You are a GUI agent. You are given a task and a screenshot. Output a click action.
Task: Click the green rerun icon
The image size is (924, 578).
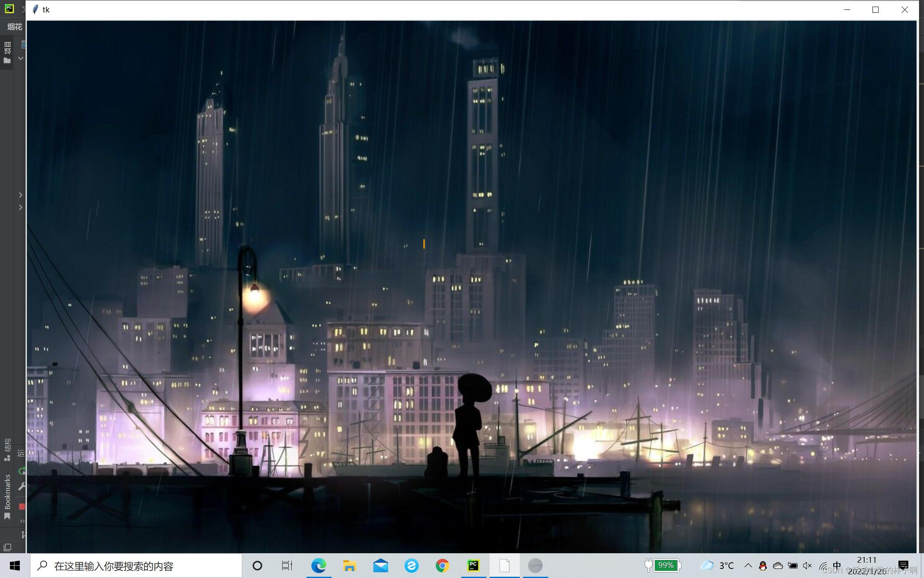click(22, 471)
